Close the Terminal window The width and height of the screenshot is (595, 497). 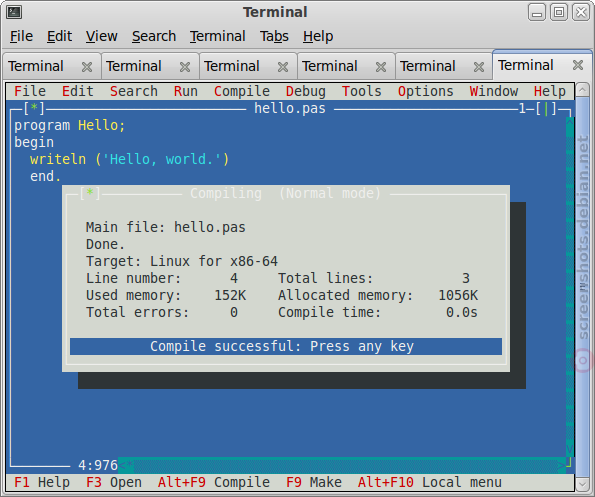point(581,12)
